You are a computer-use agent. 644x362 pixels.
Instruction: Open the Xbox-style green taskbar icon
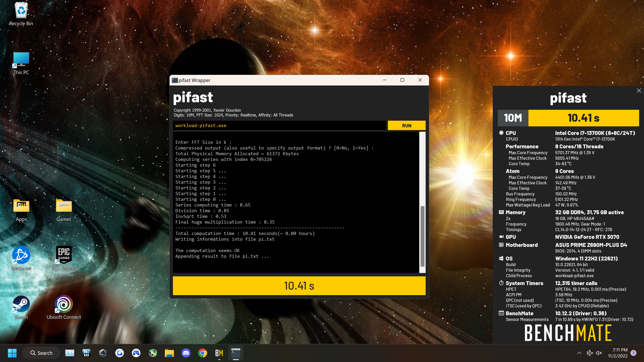pyautogui.click(x=153, y=353)
